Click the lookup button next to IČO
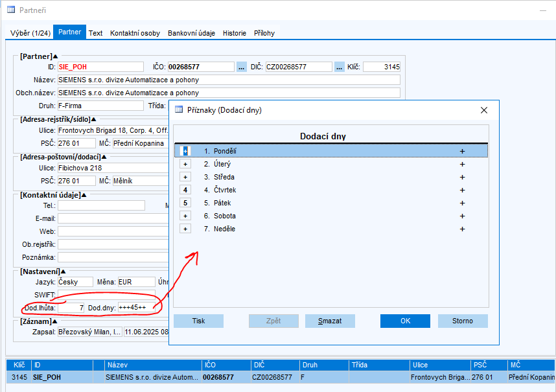The height and width of the screenshot is (392, 556). (241, 67)
